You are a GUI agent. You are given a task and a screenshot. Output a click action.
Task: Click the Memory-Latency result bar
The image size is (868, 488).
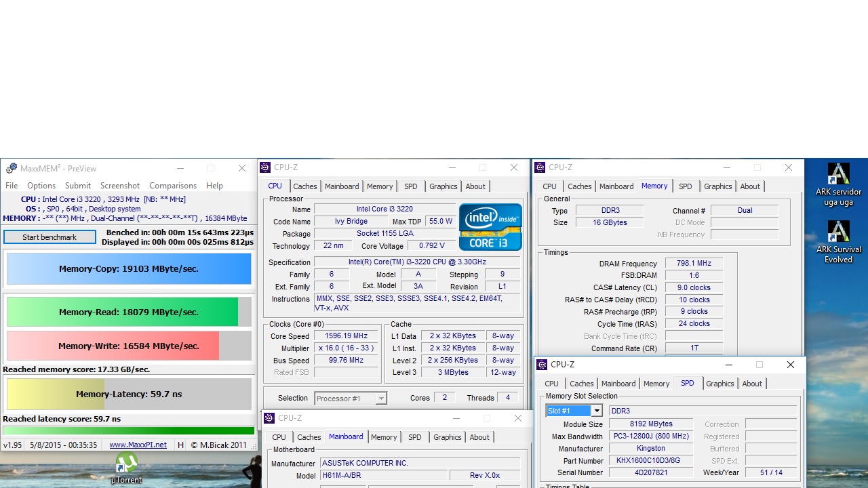pyautogui.click(x=129, y=394)
